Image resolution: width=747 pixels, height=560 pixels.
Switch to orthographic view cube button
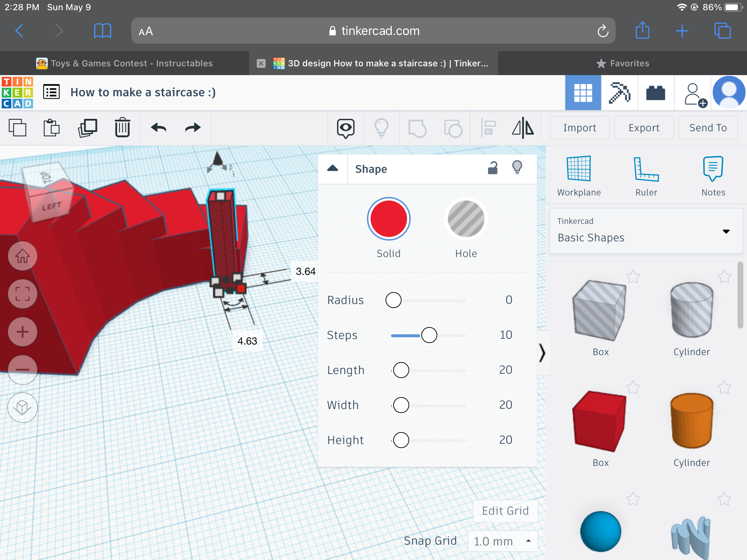(23, 408)
